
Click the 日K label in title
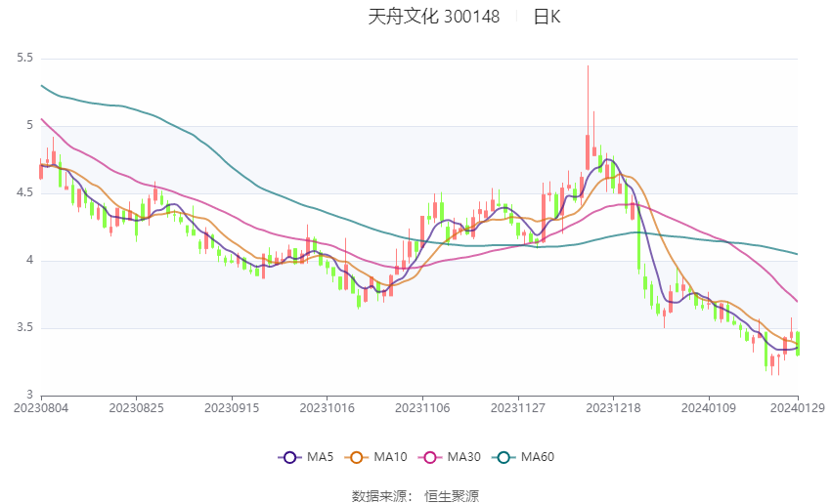coord(547,17)
